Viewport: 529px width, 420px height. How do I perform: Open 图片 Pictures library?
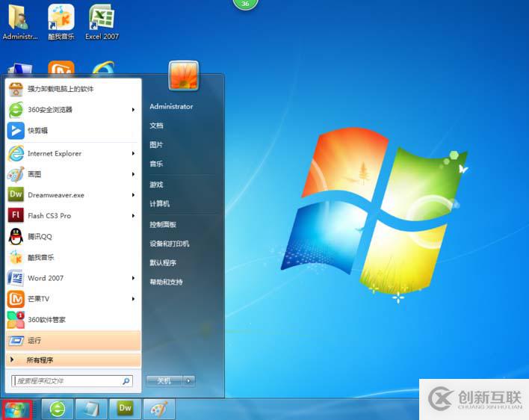pos(156,145)
